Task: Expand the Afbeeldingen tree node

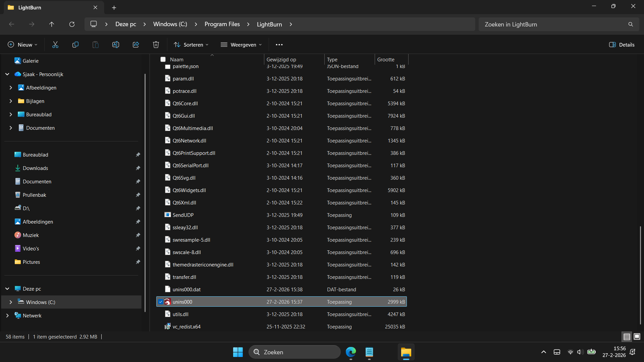Action: pos(11,87)
